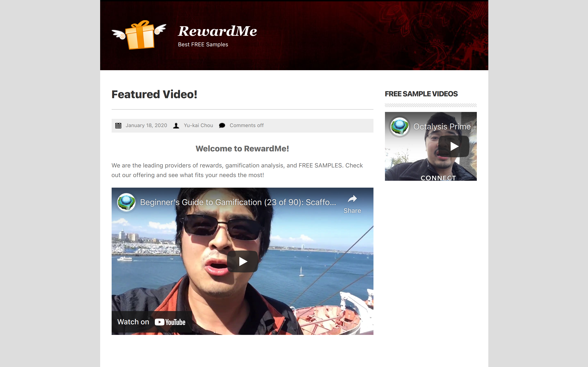
Task: Play the Beginner's Guide to Gamification video
Action: coord(242,261)
